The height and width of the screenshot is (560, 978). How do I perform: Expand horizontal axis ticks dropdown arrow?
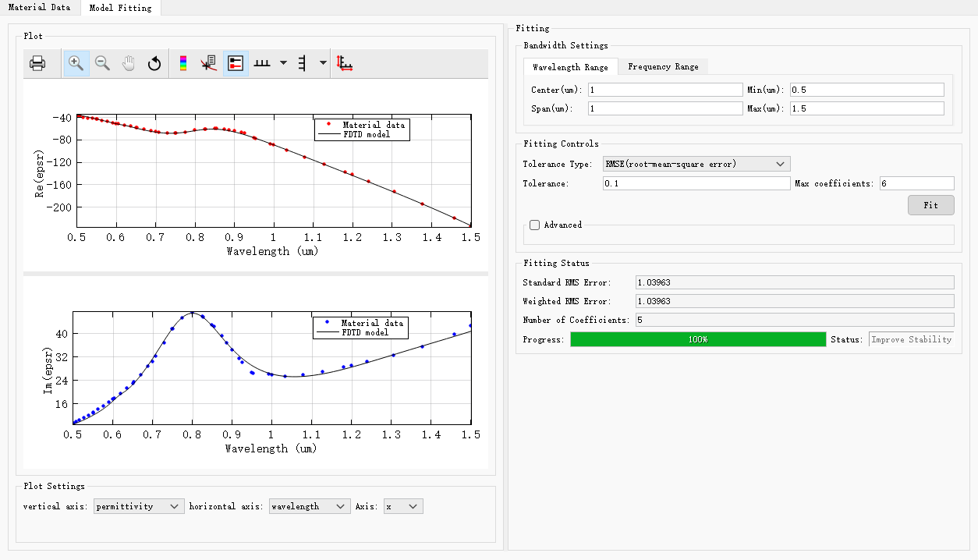coord(283,64)
